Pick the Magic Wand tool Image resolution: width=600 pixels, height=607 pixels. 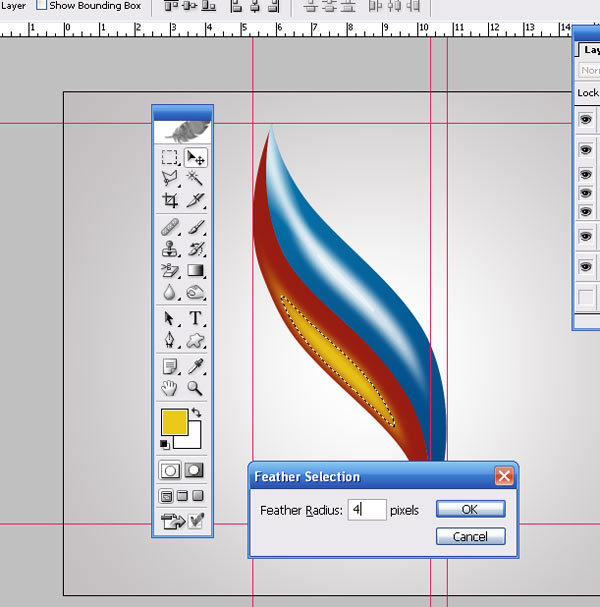[196, 179]
